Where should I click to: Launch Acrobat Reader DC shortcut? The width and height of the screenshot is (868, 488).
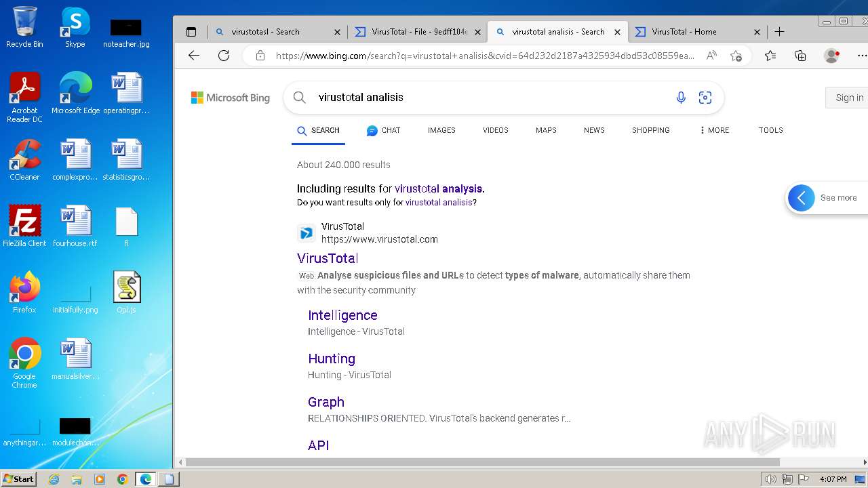tap(24, 98)
